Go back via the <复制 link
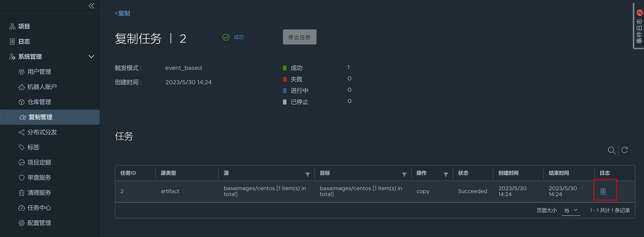The width and height of the screenshot is (644, 237). tap(123, 13)
